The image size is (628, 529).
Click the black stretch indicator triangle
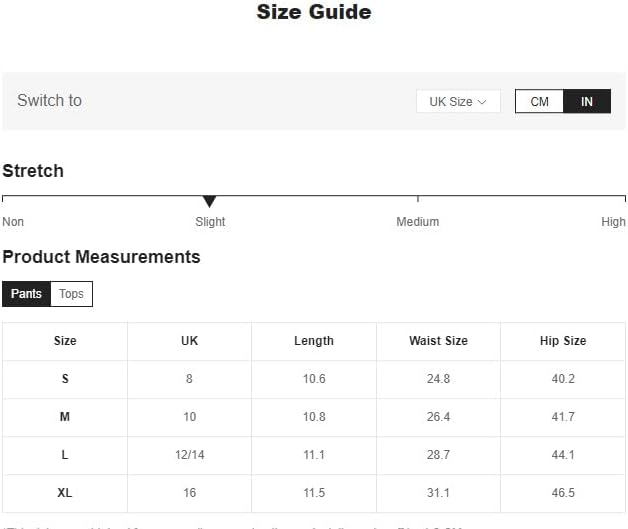click(x=209, y=202)
